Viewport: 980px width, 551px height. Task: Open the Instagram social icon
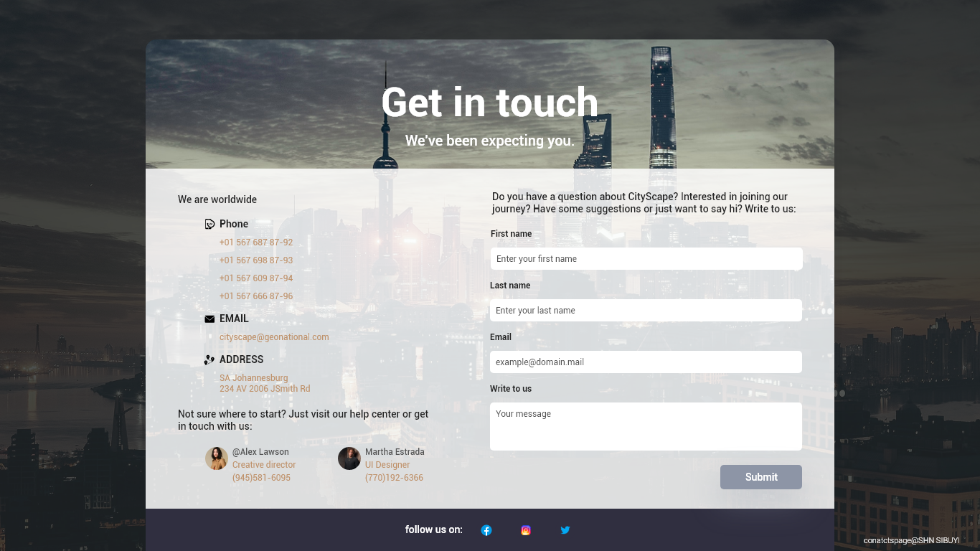tap(526, 530)
